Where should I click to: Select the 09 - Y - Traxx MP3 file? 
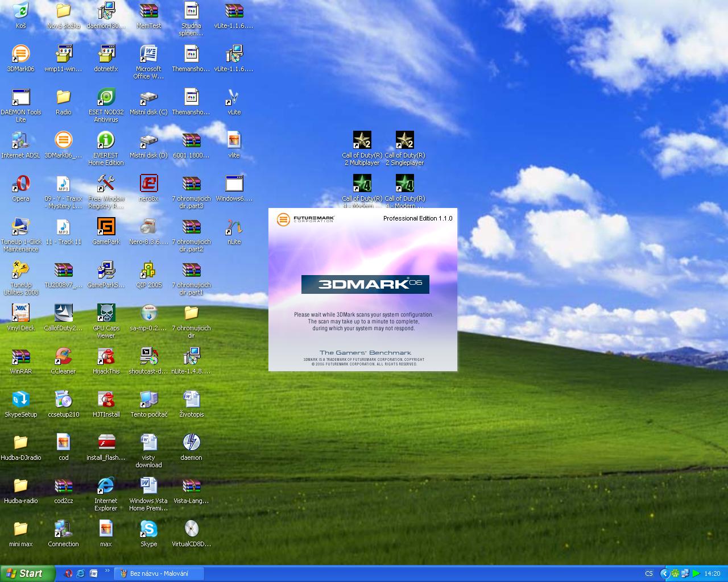(64, 184)
